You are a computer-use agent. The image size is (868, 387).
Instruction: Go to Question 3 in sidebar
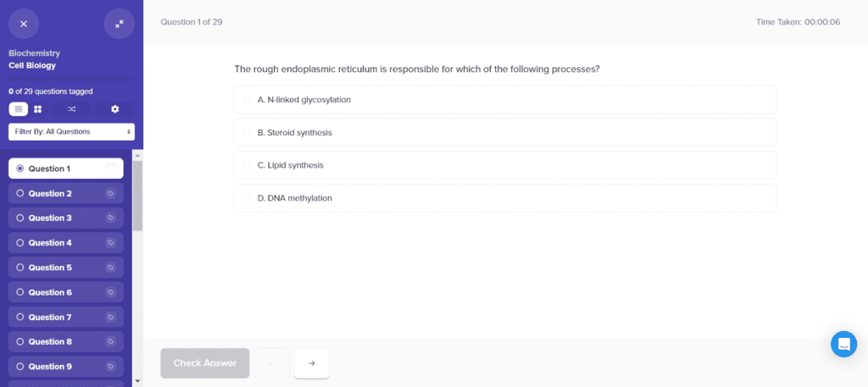click(66, 218)
